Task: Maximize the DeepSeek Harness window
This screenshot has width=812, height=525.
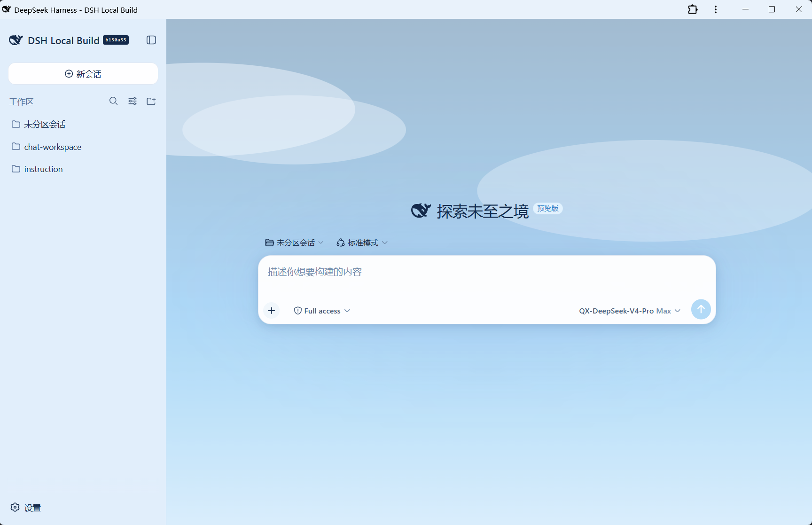Action: [x=772, y=9]
